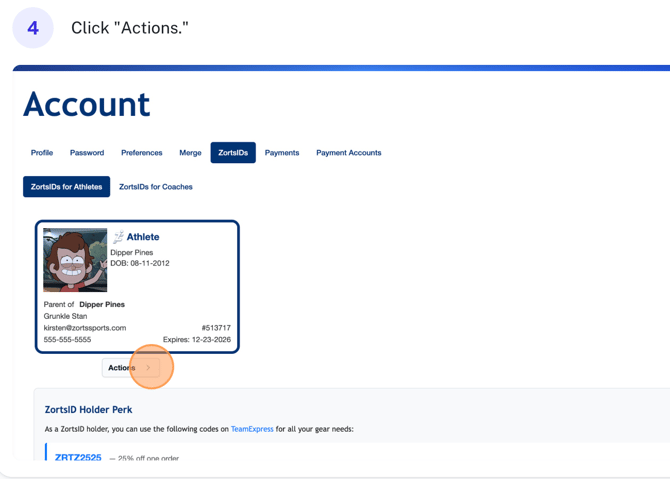Select ZortsIDs for Athletes sub-tab
This screenshot has height=479, width=670.
click(x=66, y=187)
